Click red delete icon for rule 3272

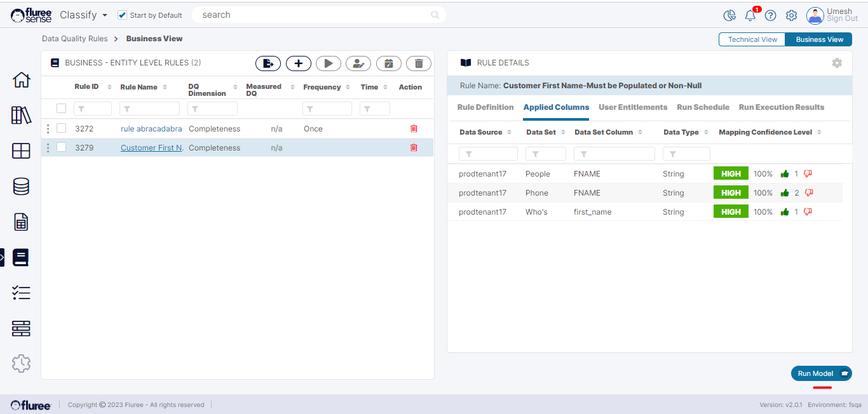tap(414, 129)
